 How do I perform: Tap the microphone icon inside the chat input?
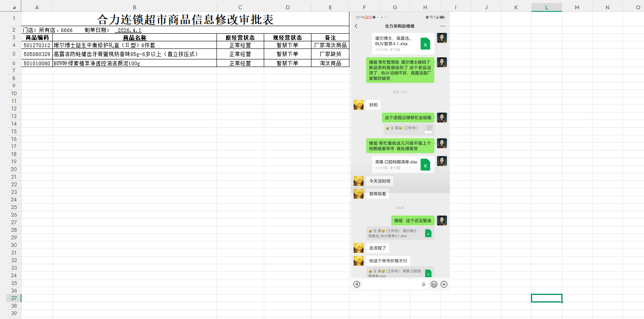(424, 284)
